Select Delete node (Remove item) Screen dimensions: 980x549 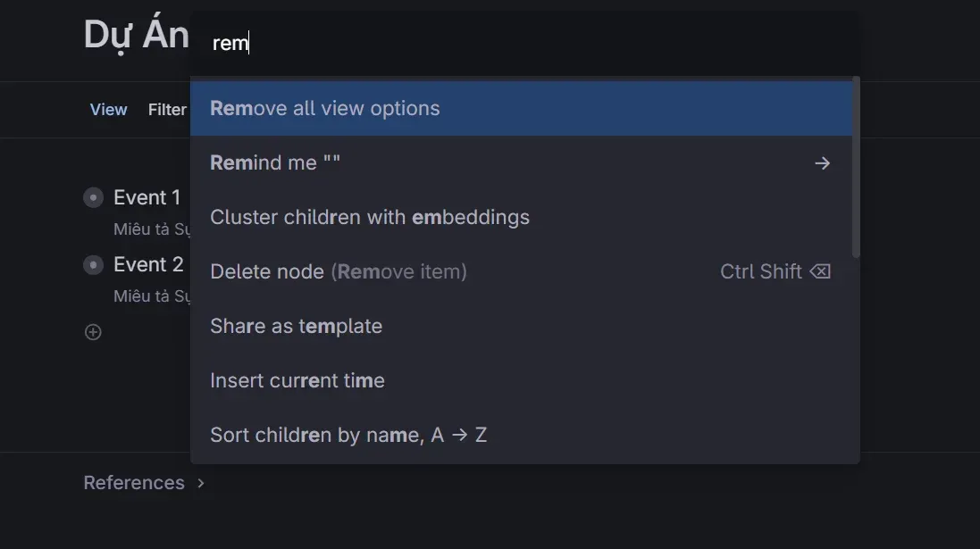[521, 271]
